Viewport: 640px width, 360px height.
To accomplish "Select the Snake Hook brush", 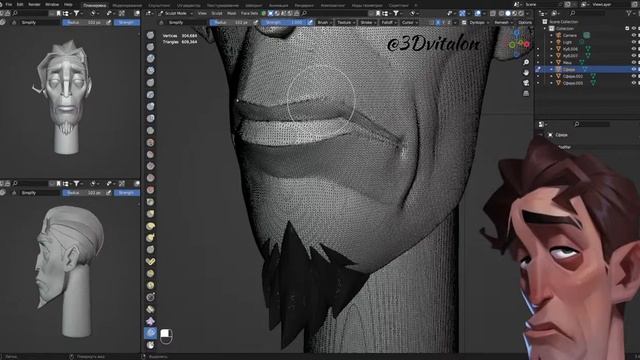I will coord(150,238).
